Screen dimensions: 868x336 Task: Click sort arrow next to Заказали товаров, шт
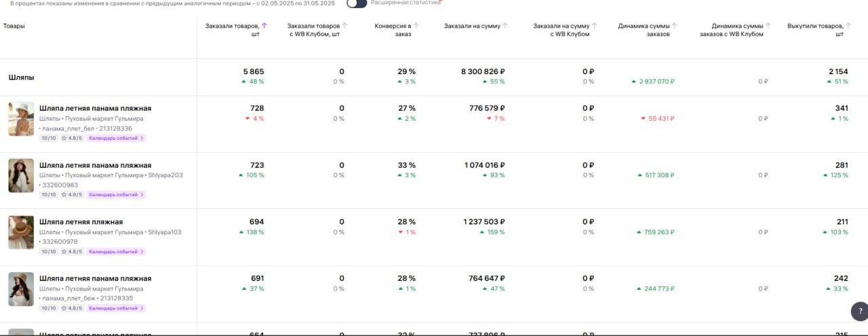(x=264, y=26)
